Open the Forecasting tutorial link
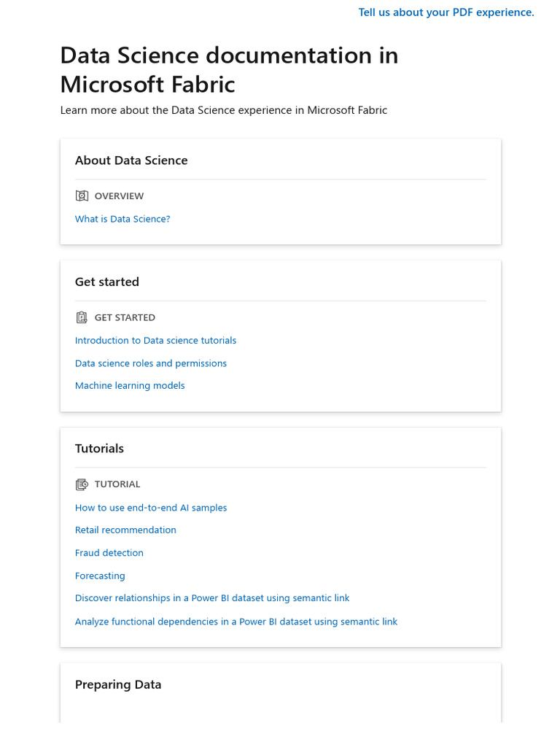The image size is (560, 747). tap(100, 576)
